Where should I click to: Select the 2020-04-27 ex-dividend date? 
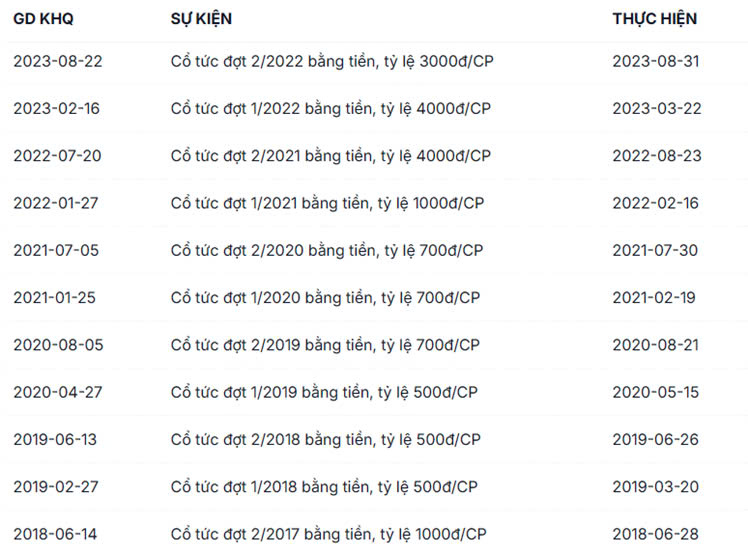(56, 392)
